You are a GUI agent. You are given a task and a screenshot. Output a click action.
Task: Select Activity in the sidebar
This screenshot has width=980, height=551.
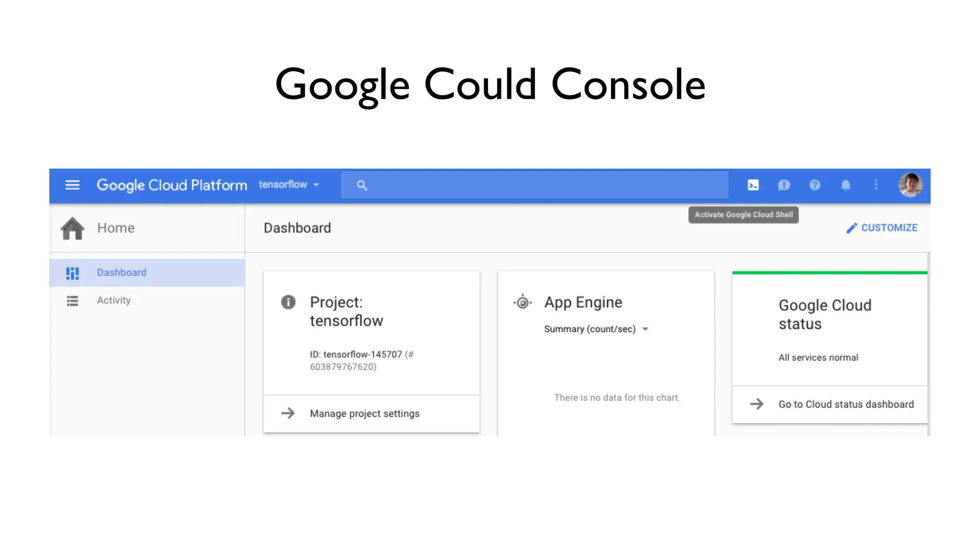(114, 300)
